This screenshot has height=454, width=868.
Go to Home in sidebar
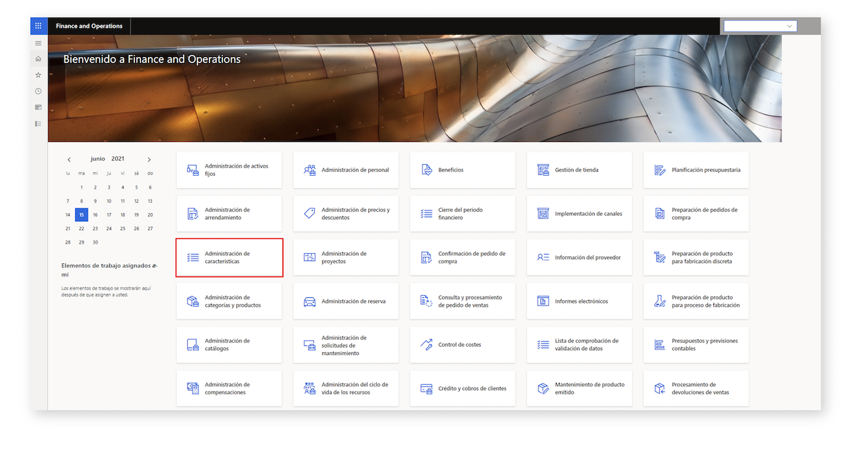39,59
